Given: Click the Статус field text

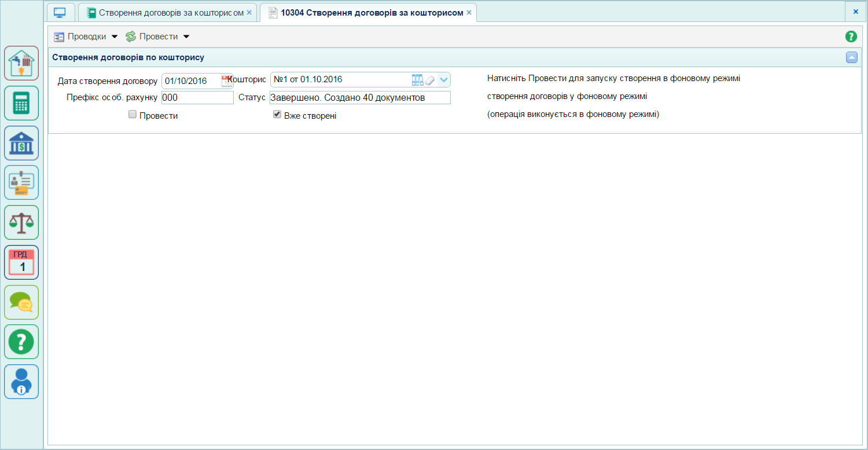Looking at the screenshot, I should [360, 97].
